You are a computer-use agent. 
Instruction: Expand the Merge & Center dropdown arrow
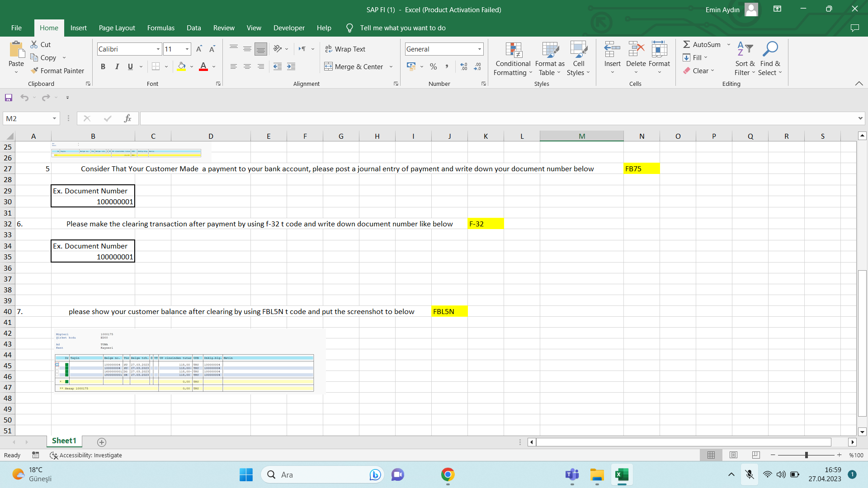point(391,67)
